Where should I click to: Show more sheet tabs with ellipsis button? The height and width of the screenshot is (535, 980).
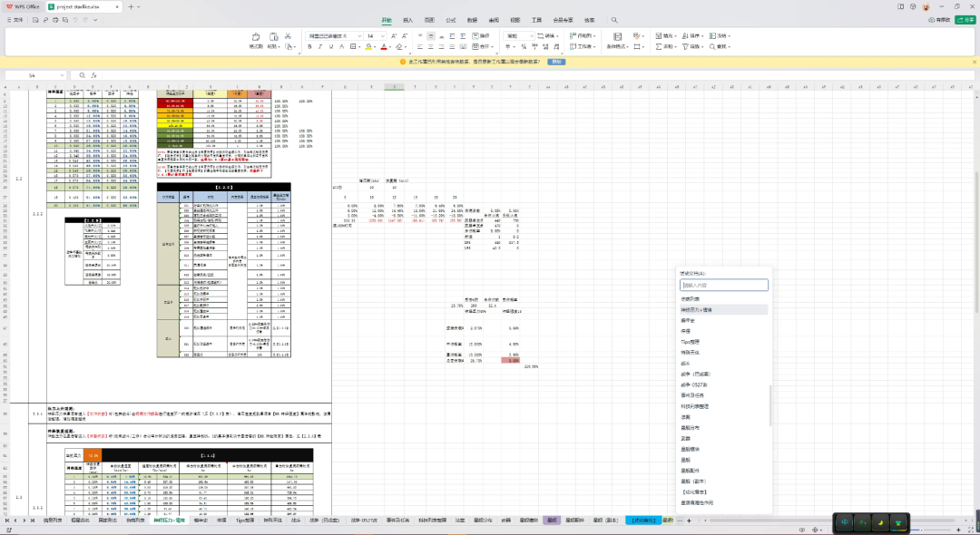click(680, 520)
